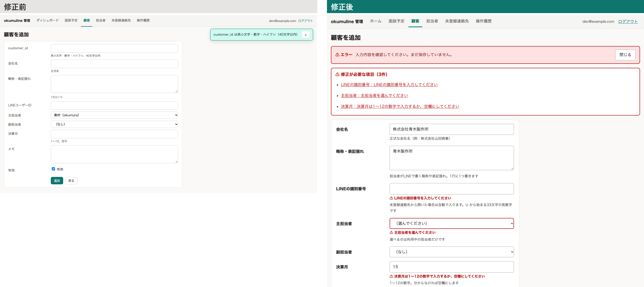644x287 pixels.
Task: Go to ホーム tab in after nav
Action: pos(376,21)
